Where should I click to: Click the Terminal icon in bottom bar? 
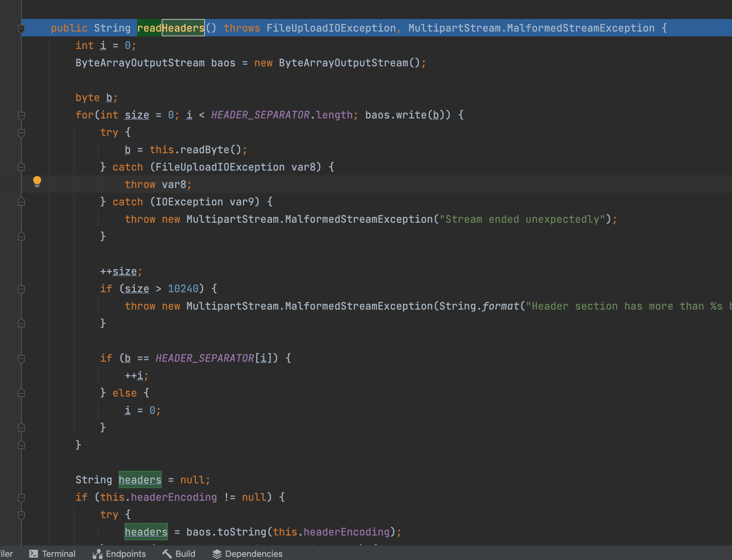34,554
